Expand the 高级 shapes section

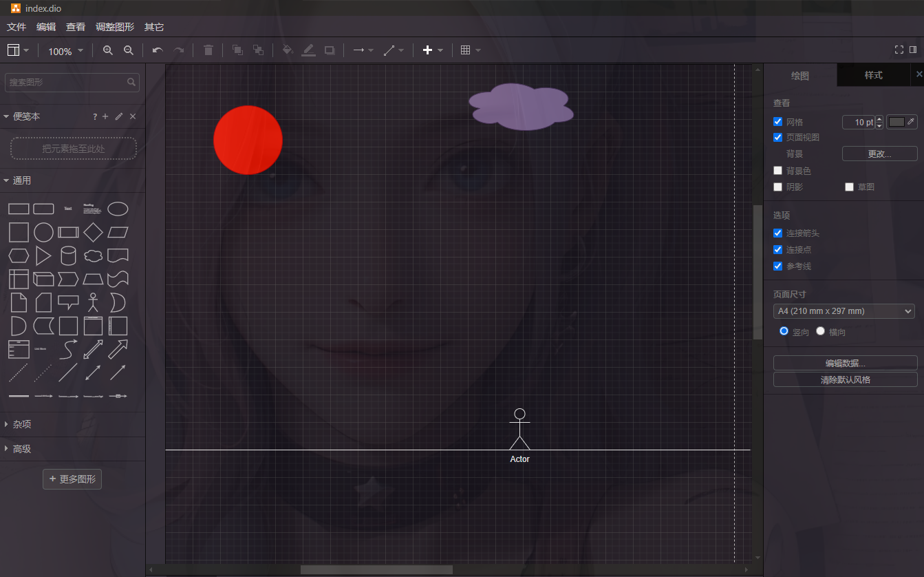pyautogui.click(x=72, y=449)
